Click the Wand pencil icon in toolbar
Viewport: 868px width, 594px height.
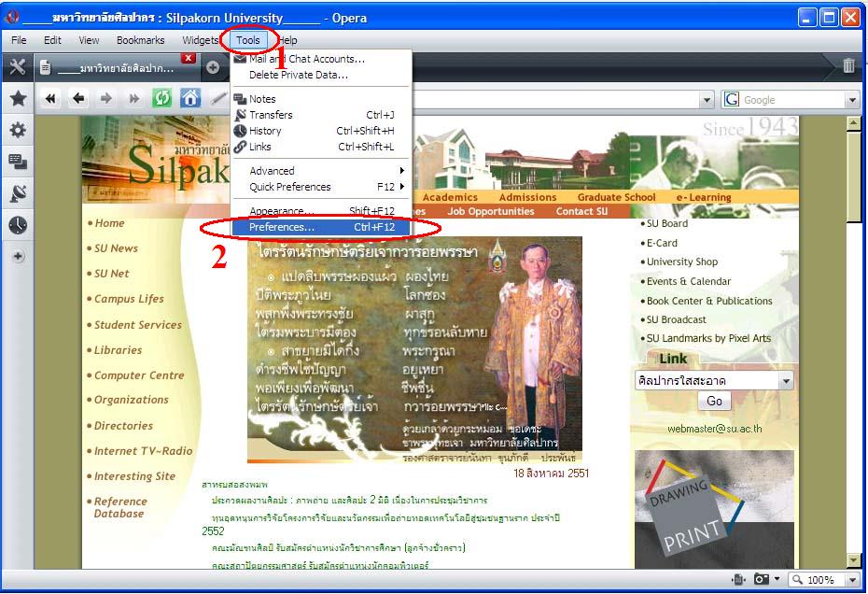click(219, 99)
